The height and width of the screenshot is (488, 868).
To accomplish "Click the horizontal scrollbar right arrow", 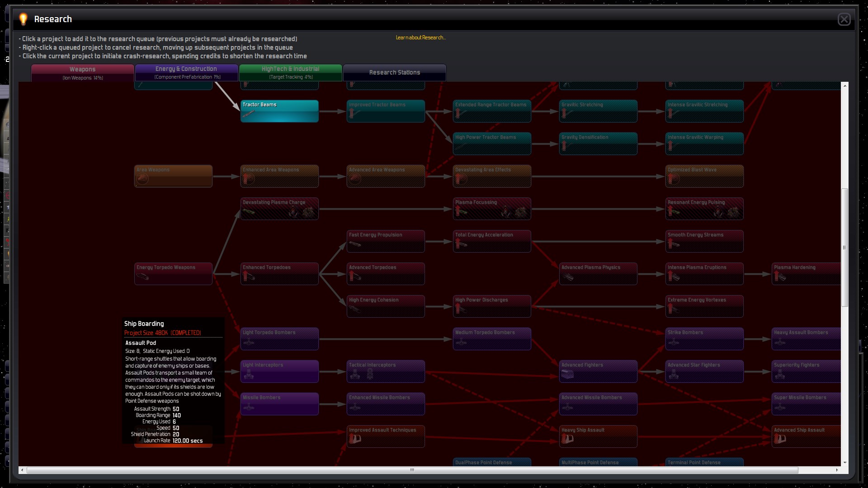I will point(837,470).
